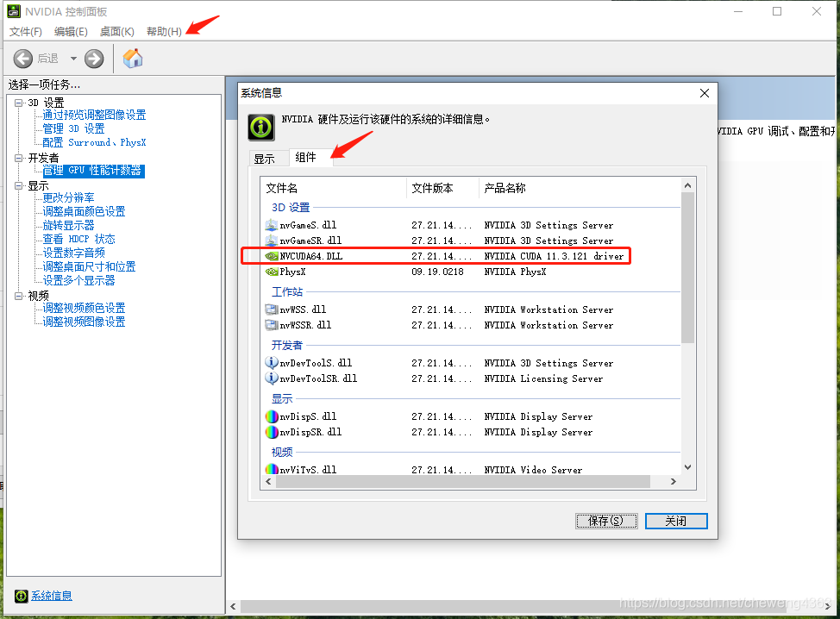Open the 编辑(E) menu
The width and height of the screenshot is (840, 619).
(x=71, y=32)
